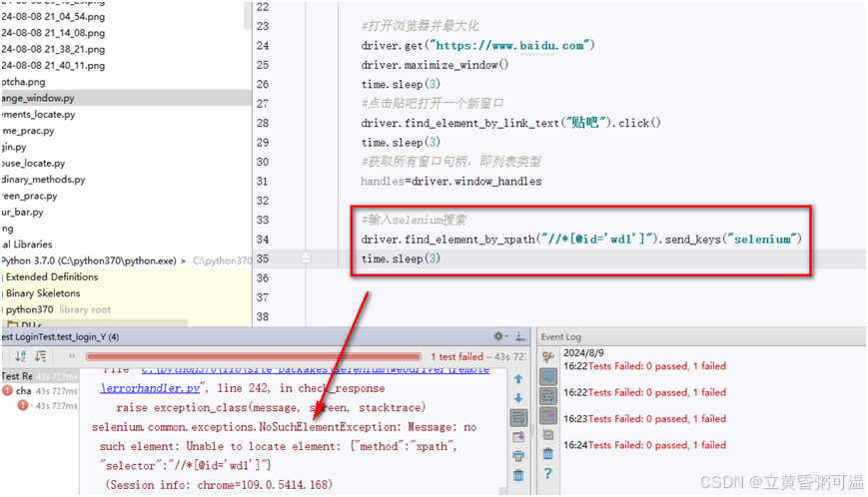Open een_prac.py file
868x497 pixels.
coord(29,196)
